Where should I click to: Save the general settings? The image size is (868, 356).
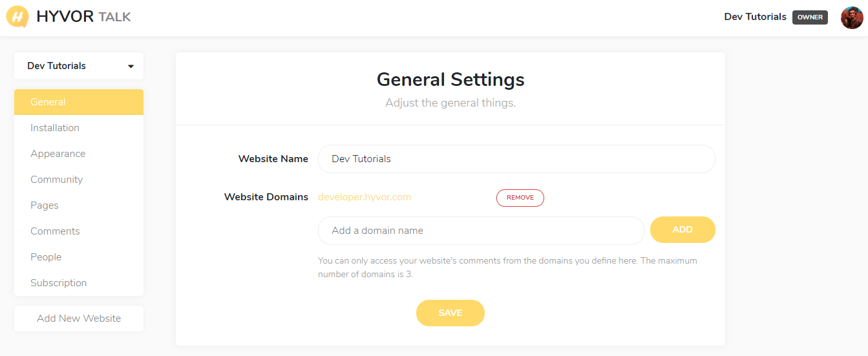click(450, 313)
